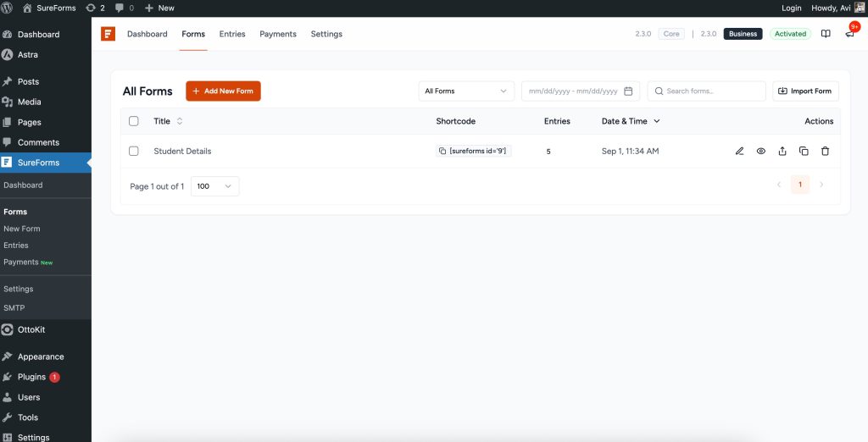The width and height of the screenshot is (868, 442).
Task: Click the Add New Form button
Action: (223, 91)
